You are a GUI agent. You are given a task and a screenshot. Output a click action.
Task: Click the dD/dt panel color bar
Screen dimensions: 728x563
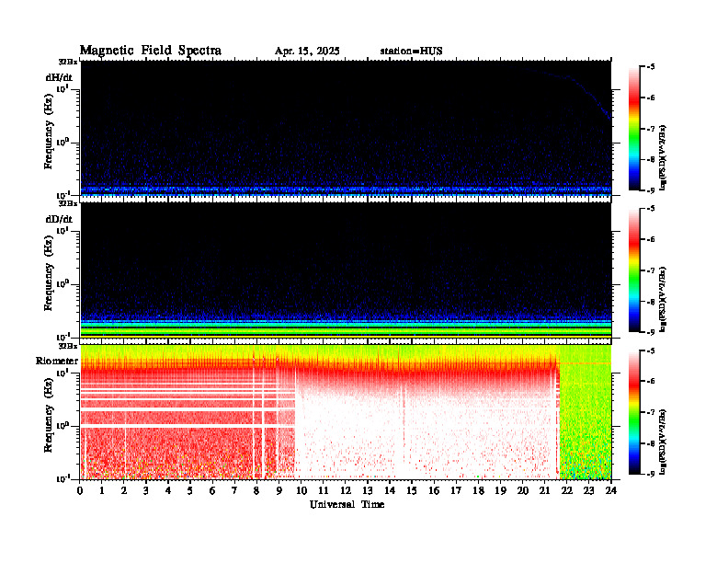634,270
